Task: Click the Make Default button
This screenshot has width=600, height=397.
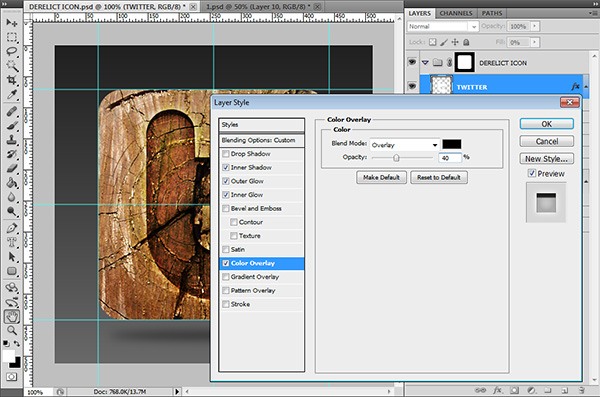Action: point(382,177)
